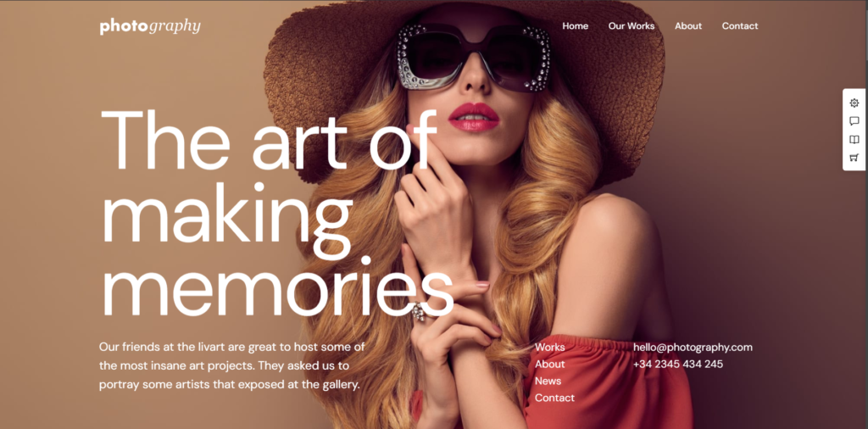Visit the News link
The height and width of the screenshot is (429, 868).
(548, 381)
